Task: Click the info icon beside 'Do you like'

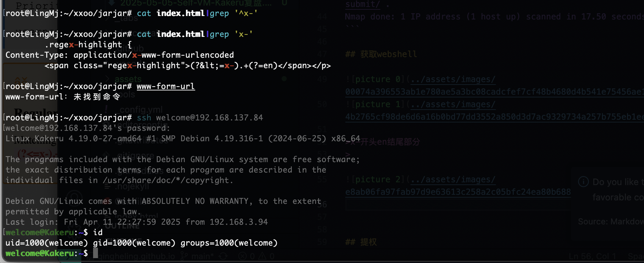Action: (x=583, y=182)
